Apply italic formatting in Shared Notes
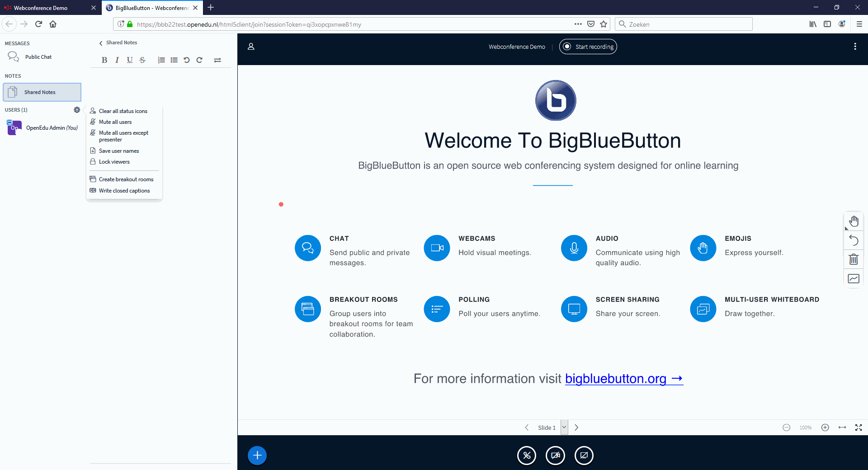This screenshot has width=868, height=470. pyautogui.click(x=117, y=60)
